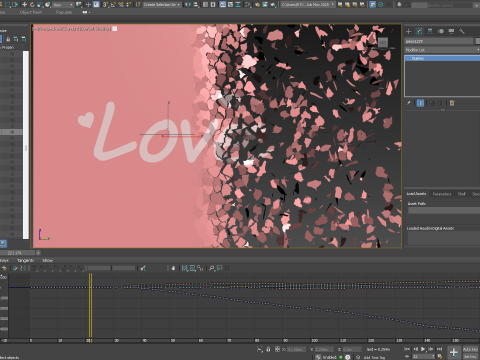The height and width of the screenshot is (360, 480).
Task: Open the Show menu in curve editor
Action: click(x=47, y=260)
